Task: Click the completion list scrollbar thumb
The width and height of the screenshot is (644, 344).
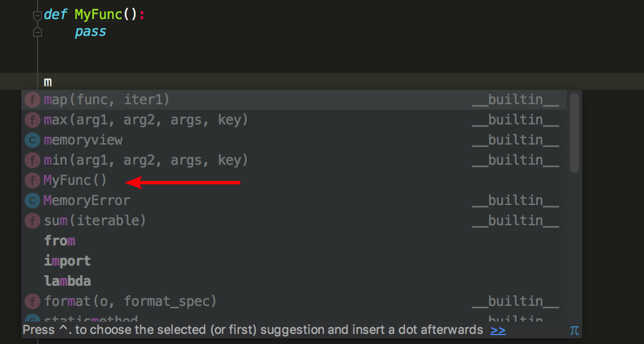Action: pyautogui.click(x=574, y=133)
